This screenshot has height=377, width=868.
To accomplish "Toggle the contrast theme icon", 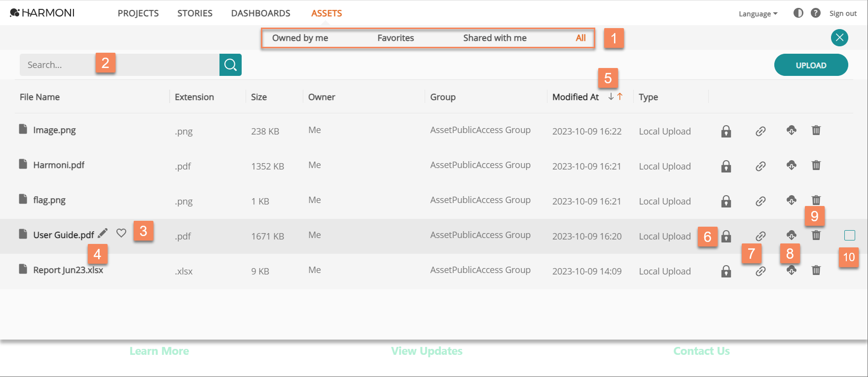I will coord(798,13).
